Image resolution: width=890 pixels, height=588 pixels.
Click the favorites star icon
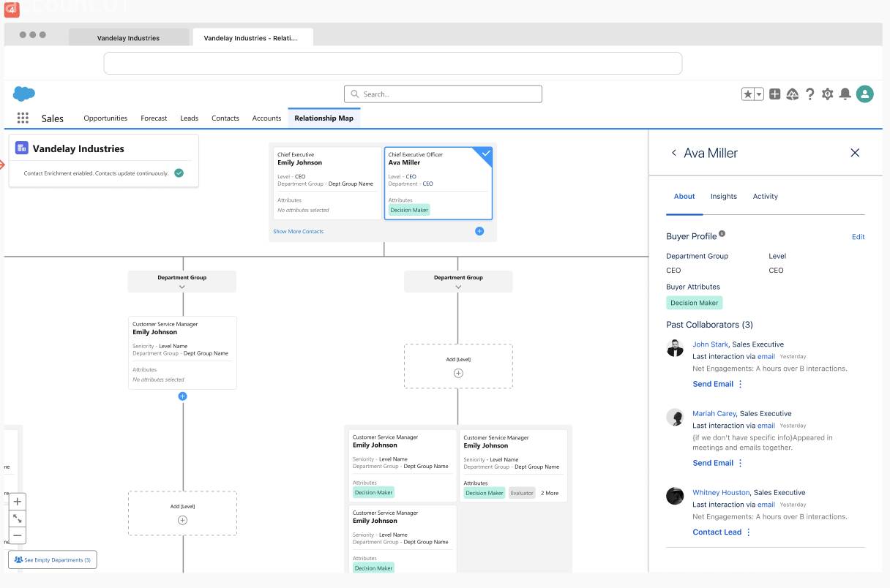tap(748, 94)
